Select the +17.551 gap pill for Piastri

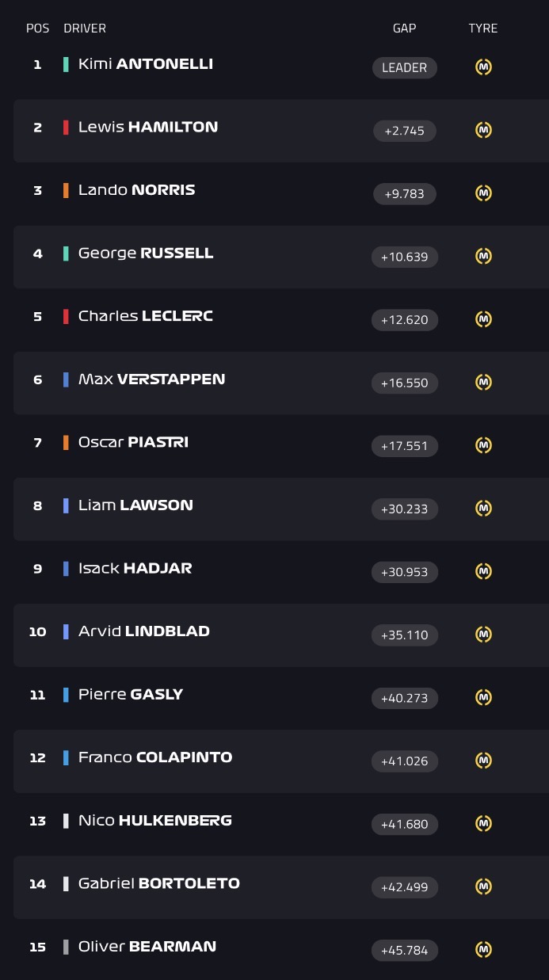point(404,446)
